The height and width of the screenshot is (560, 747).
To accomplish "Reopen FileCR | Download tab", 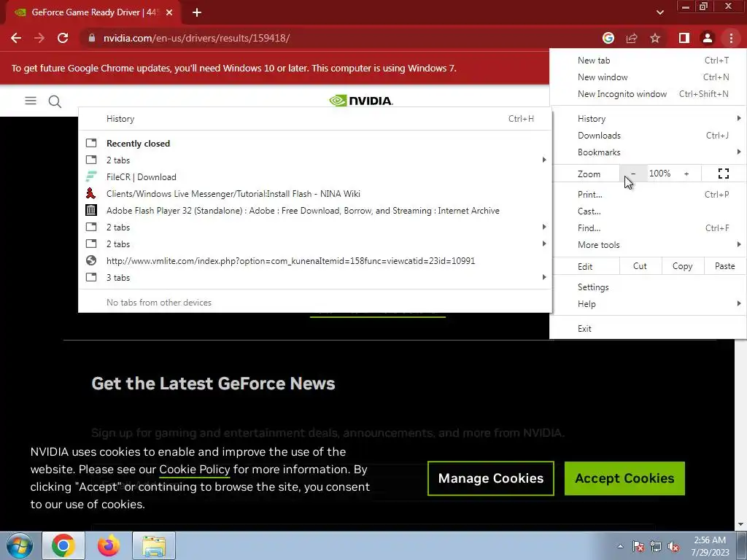I will click(x=315, y=176).
